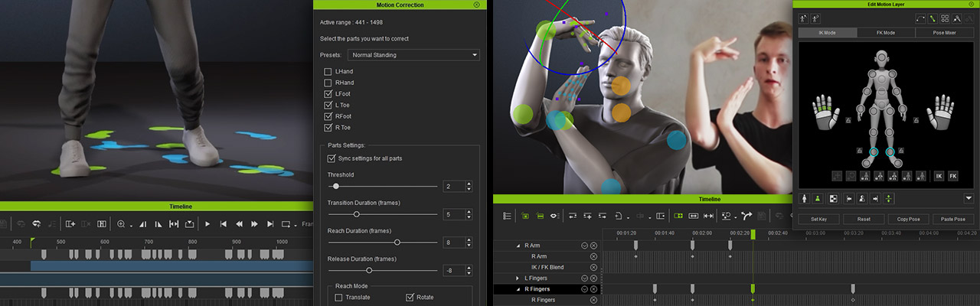This screenshot has width=980, height=306.
Task: Jump to the first frame of the timeline
Action: (x=223, y=224)
